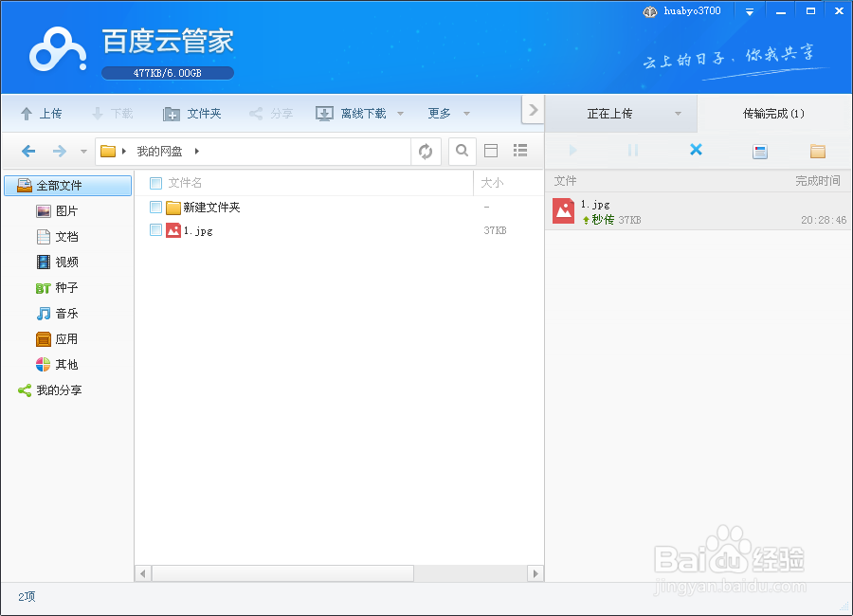Screen dimensions: 853x616
Task: Create a new folder via 文件夹 button
Action: (192, 112)
